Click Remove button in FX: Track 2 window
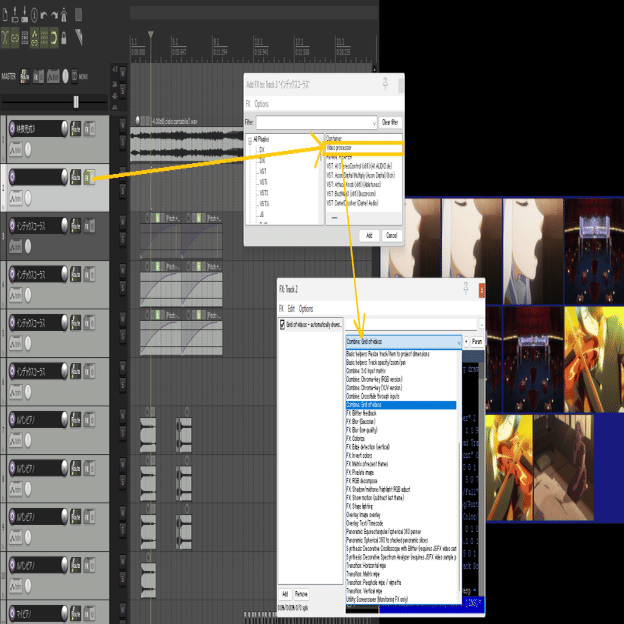The image size is (624, 624). (301, 594)
